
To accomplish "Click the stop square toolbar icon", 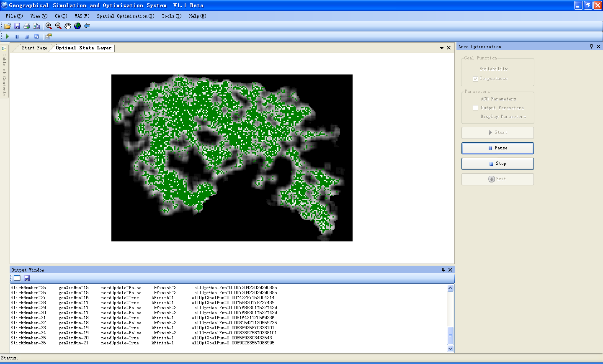I will click(27, 36).
